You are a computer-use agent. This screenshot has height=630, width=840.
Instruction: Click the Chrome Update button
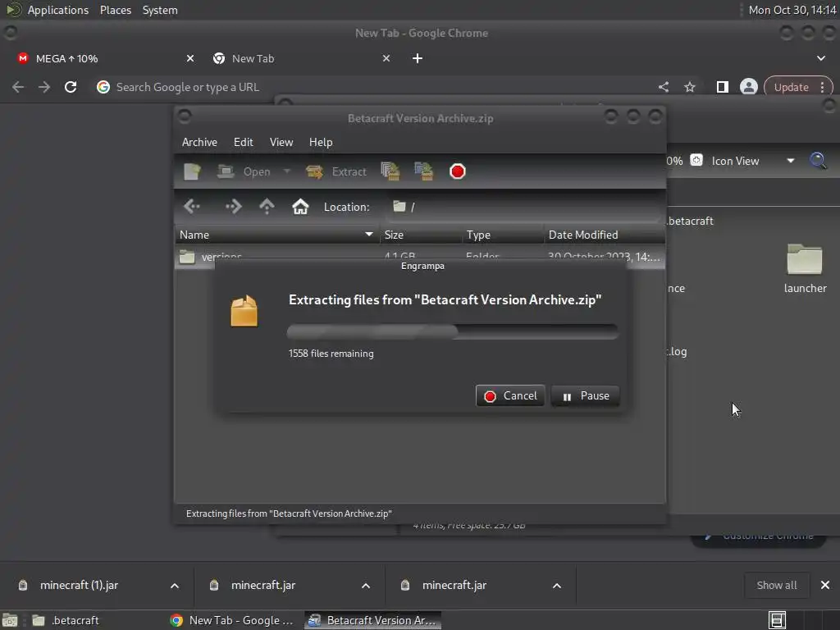pos(792,87)
